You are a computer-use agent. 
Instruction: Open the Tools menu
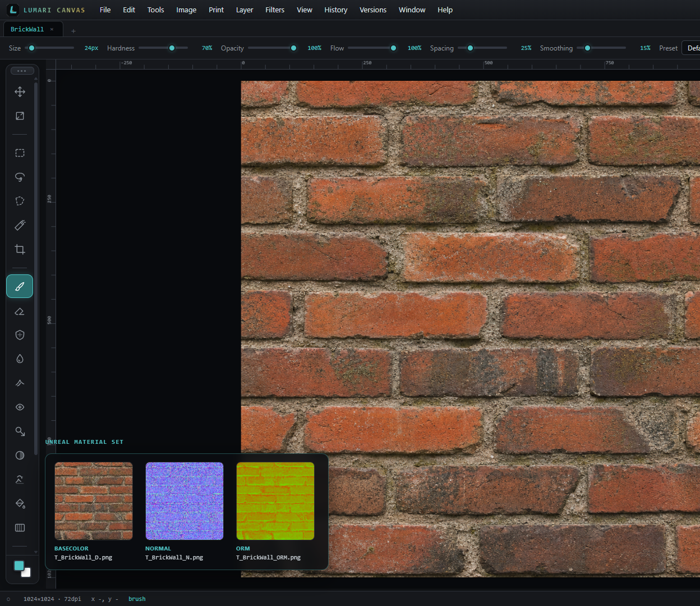[155, 10]
